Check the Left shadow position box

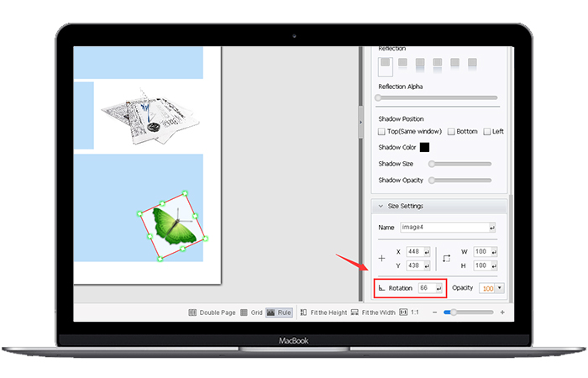pyautogui.click(x=486, y=132)
